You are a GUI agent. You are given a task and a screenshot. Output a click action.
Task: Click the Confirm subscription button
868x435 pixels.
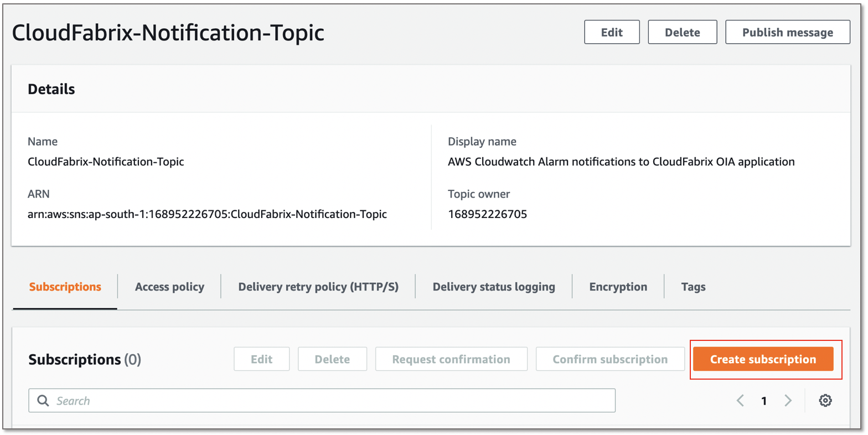coord(610,359)
